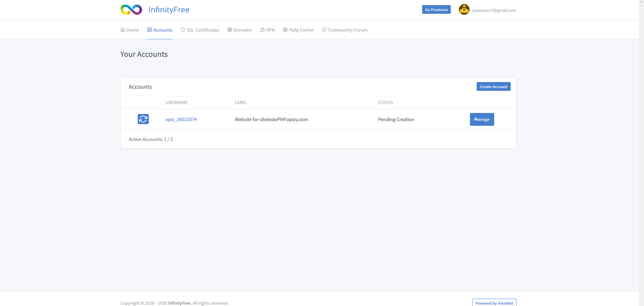Open the jcesarsm17@gmail.com account menu

point(494,10)
